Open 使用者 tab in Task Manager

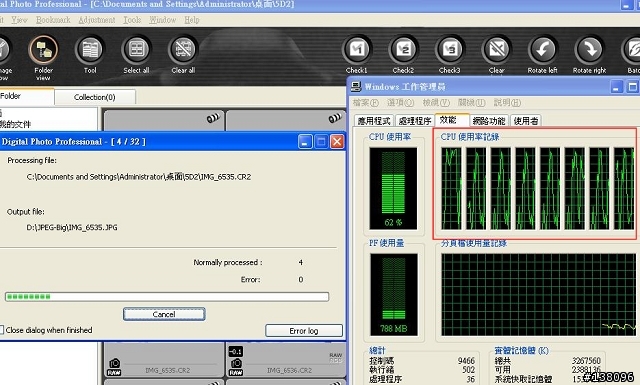526,120
